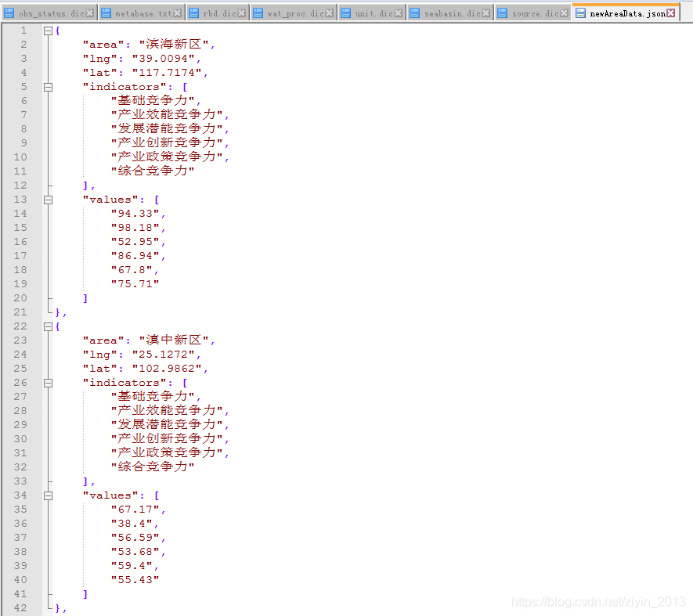This screenshot has height=616, width=693.
Task: Close the newAreaData.json tab
Action: pos(671,13)
